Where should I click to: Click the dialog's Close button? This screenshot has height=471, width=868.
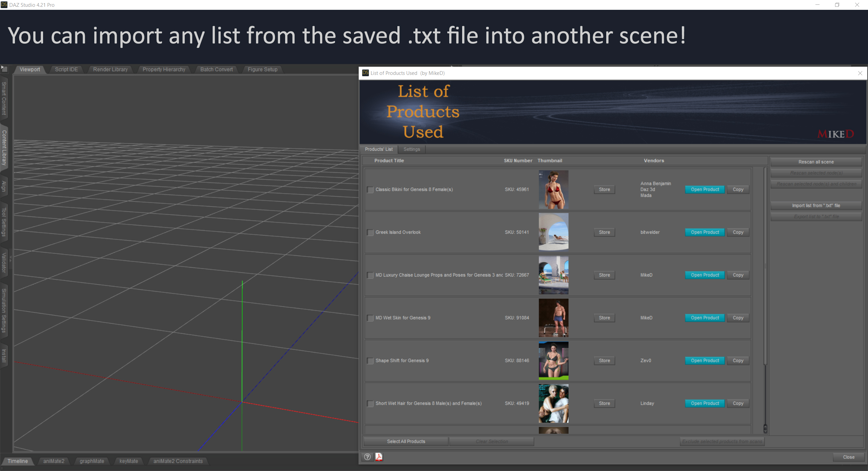(x=849, y=457)
